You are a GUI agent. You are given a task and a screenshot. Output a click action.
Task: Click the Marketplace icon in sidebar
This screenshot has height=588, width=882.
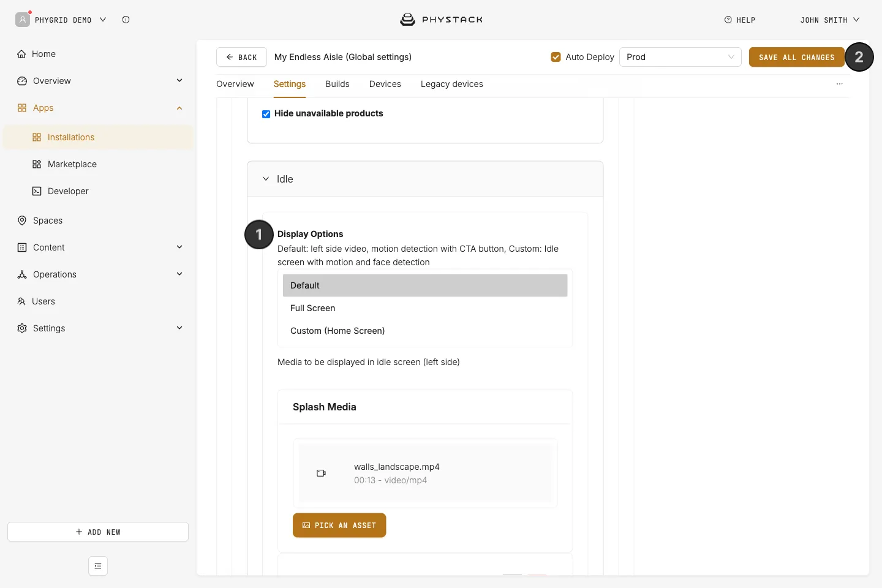(x=37, y=164)
